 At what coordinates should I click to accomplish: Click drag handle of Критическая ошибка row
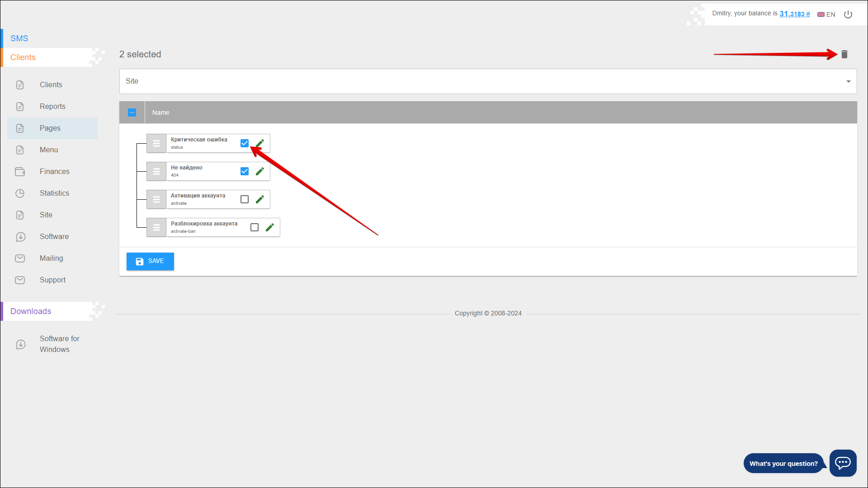pos(156,143)
